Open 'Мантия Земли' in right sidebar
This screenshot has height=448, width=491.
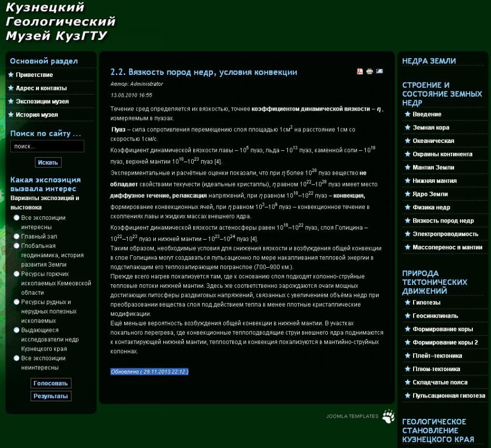pos(433,167)
